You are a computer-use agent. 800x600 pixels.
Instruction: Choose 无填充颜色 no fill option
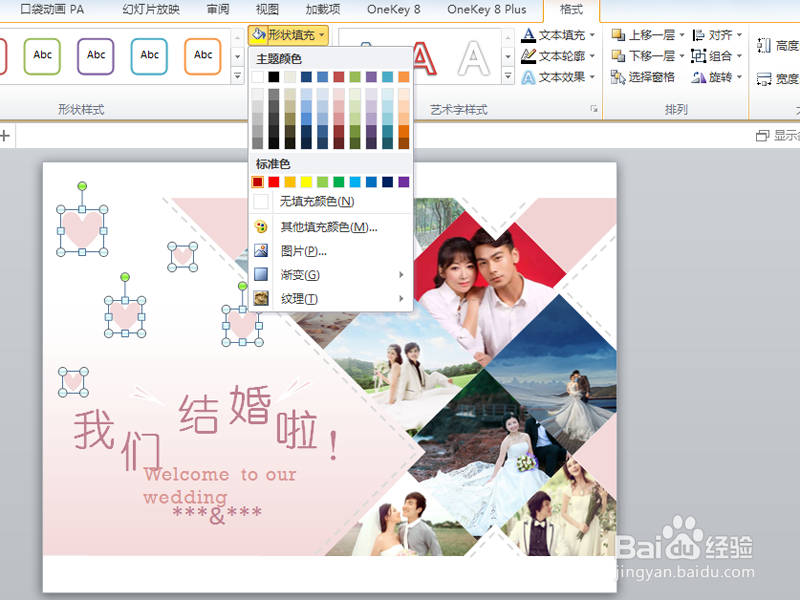330,202
